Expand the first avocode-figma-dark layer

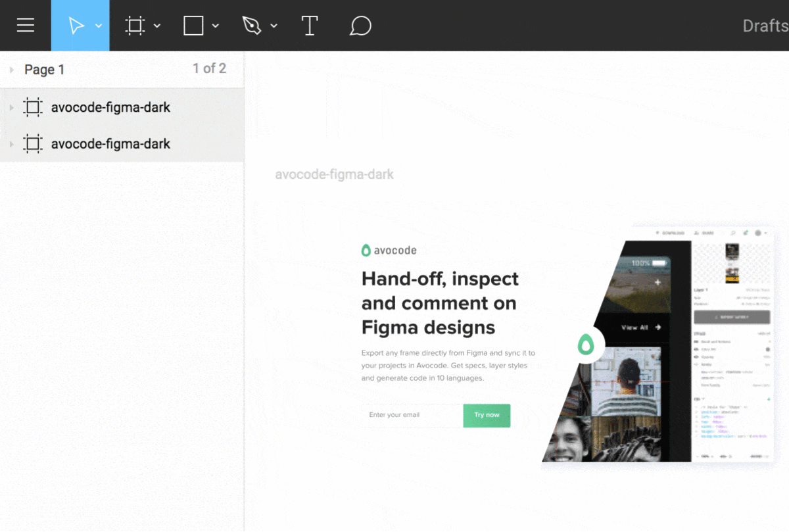click(11, 107)
